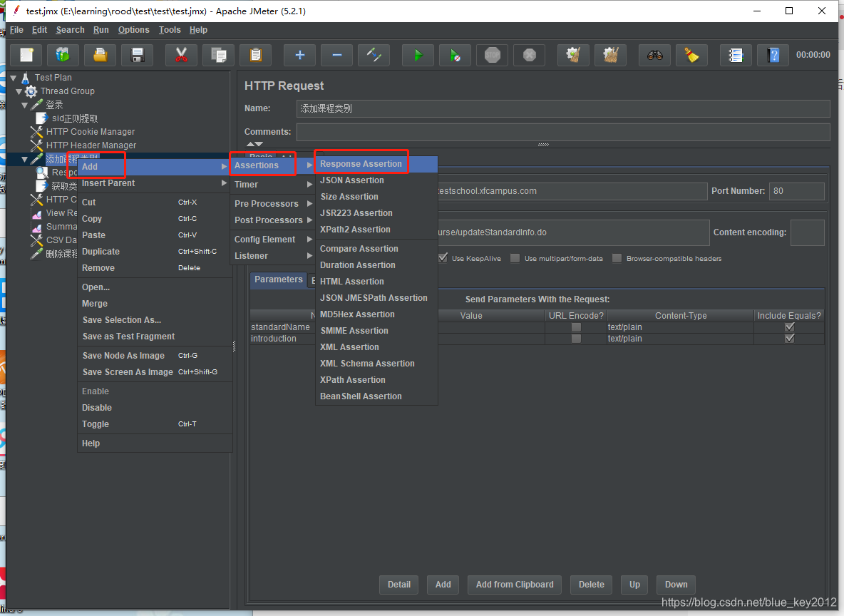Select the Test Plan node

53,78
